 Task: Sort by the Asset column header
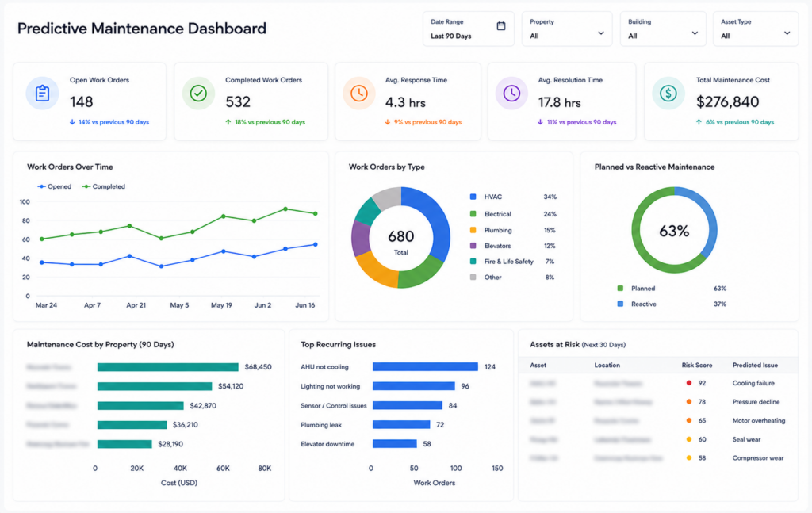coord(538,365)
